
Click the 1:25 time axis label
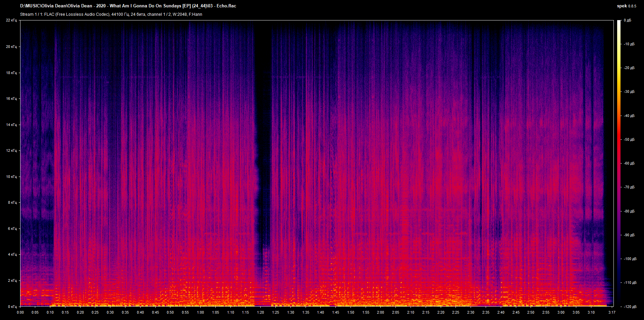click(x=276, y=313)
